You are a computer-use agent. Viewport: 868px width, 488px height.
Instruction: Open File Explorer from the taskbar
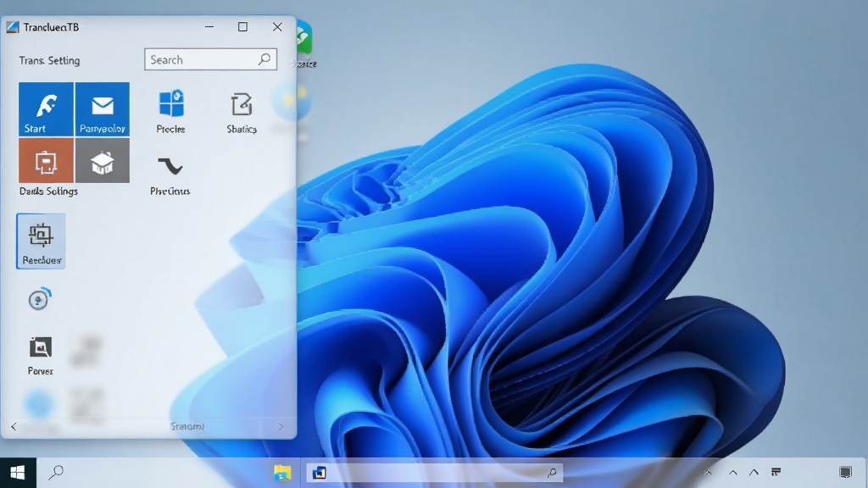click(x=282, y=473)
